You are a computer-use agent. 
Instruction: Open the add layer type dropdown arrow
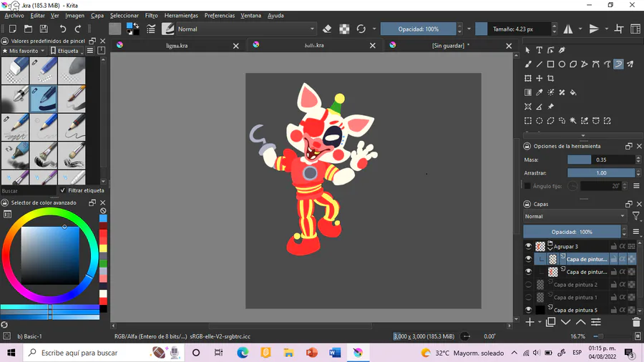pos(540,322)
